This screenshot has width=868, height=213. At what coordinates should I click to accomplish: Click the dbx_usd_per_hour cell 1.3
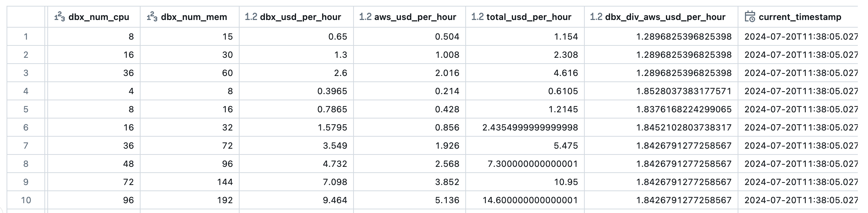[x=296, y=55]
